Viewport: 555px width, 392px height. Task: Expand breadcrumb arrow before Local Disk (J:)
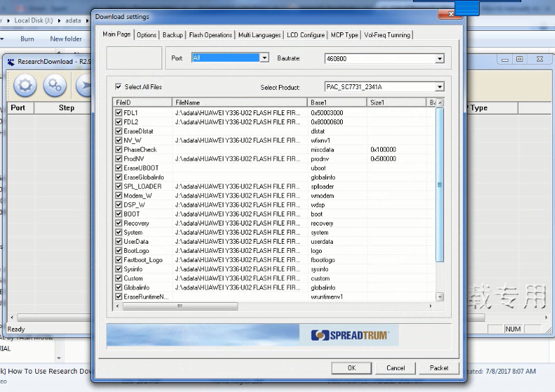(8, 20)
